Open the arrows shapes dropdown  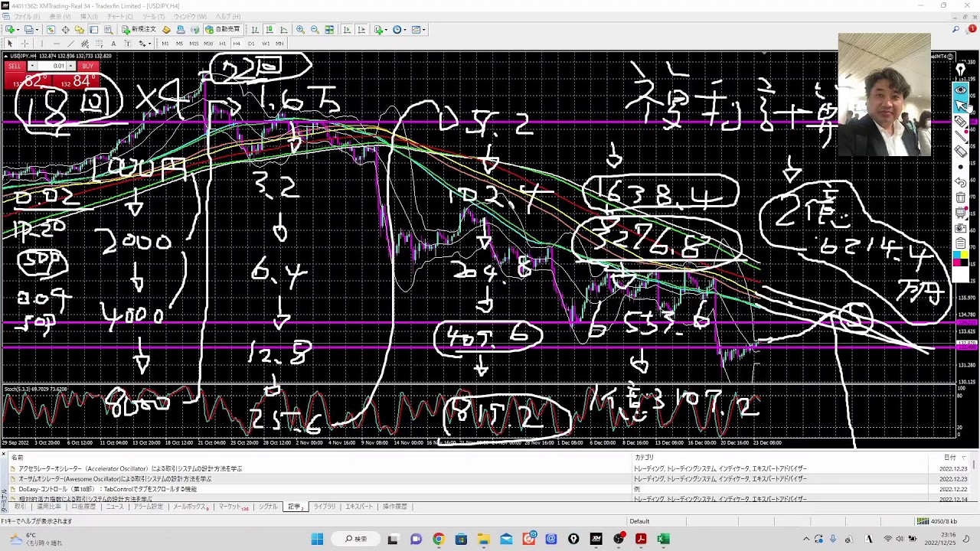[143, 44]
